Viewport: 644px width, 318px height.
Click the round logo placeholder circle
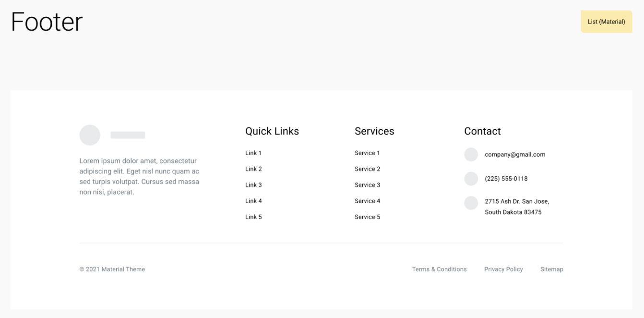[x=90, y=135]
